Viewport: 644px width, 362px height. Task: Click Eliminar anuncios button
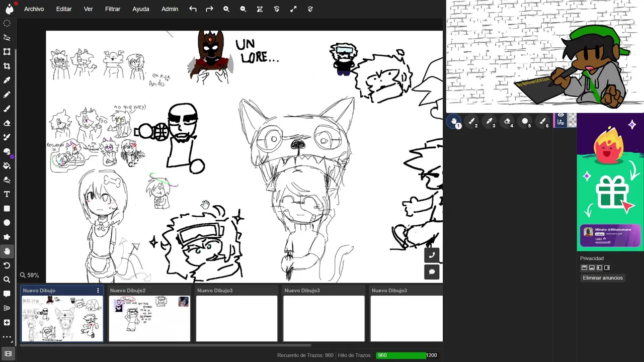(x=603, y=278)
